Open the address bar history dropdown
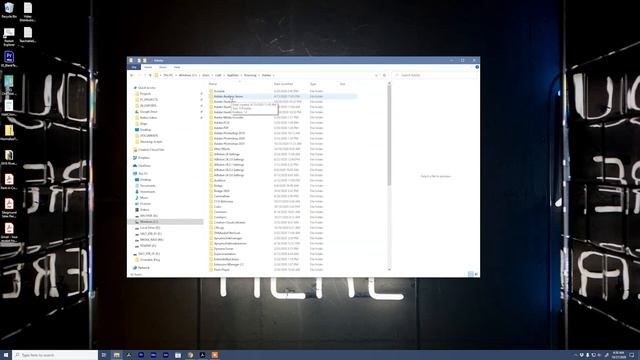This screenshot has width=640, height=360. click(x=376, y=75)
